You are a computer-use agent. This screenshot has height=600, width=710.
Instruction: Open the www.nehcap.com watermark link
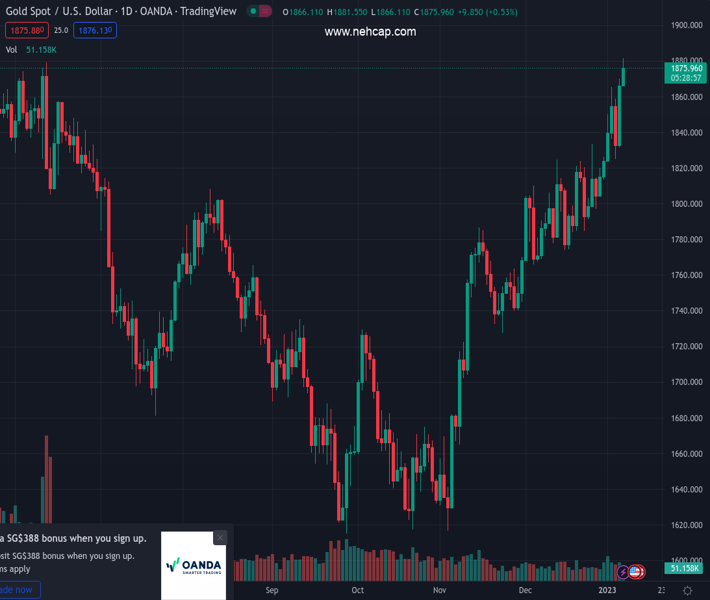pyautogui.click(x=370, y=32)
